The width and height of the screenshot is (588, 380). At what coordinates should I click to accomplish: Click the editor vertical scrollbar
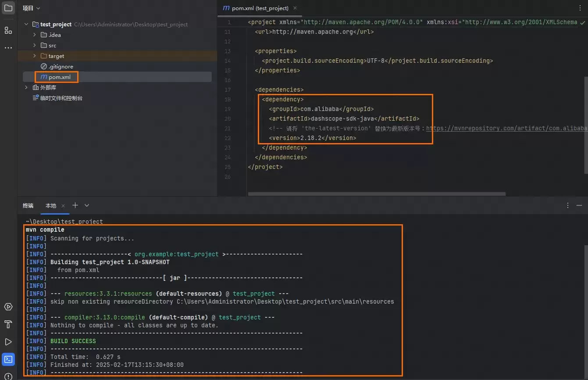[x=585, y=125]
